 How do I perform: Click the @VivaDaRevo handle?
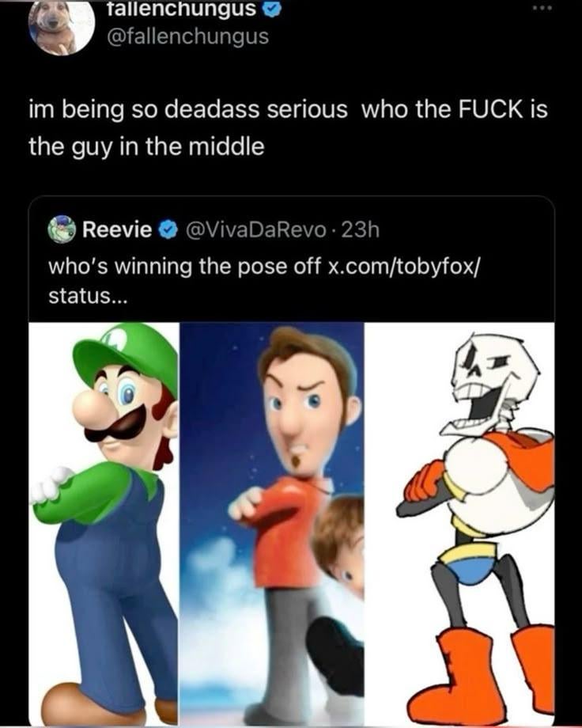tap(255, 230)
